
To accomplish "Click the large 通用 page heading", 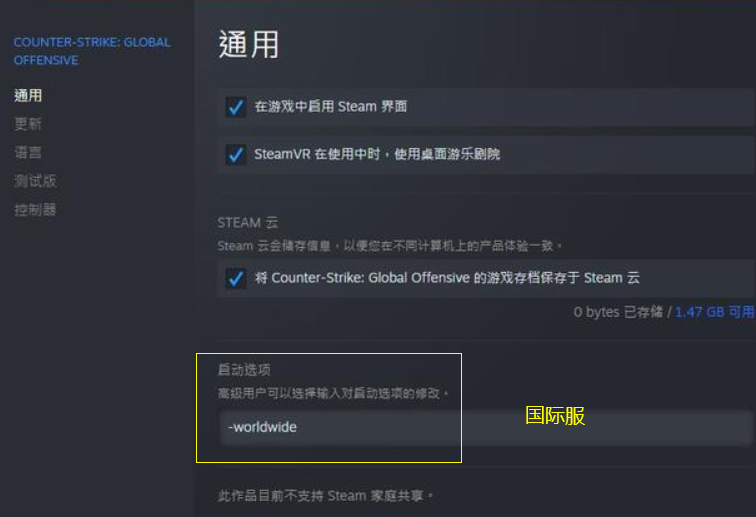I will pyautogui.click(x=248, y=44).
